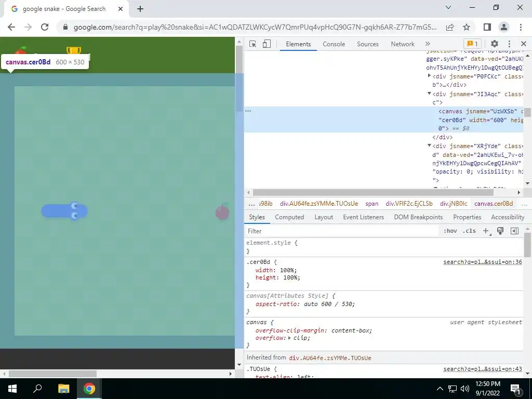Click the width: 100% value
The height and width of the screenshot is (399, 532).
click(287, 270)
